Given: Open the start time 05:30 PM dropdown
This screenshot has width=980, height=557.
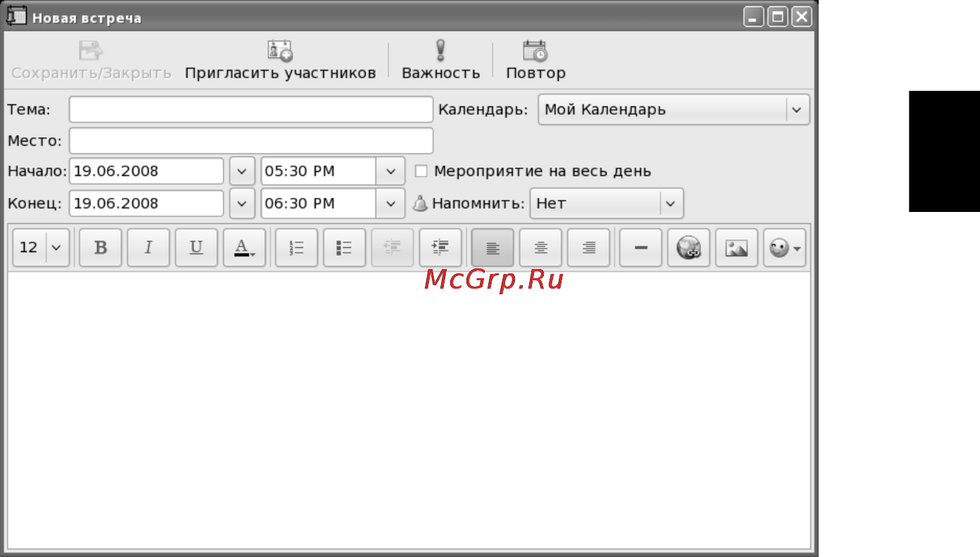Looking at the screenshot, I should click(391, 171).
